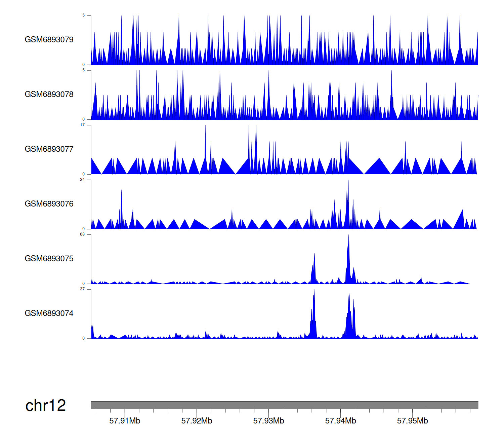Select the y-axis maximum value 24
This screenshot has height=444, width=504.
coord(82,180)
